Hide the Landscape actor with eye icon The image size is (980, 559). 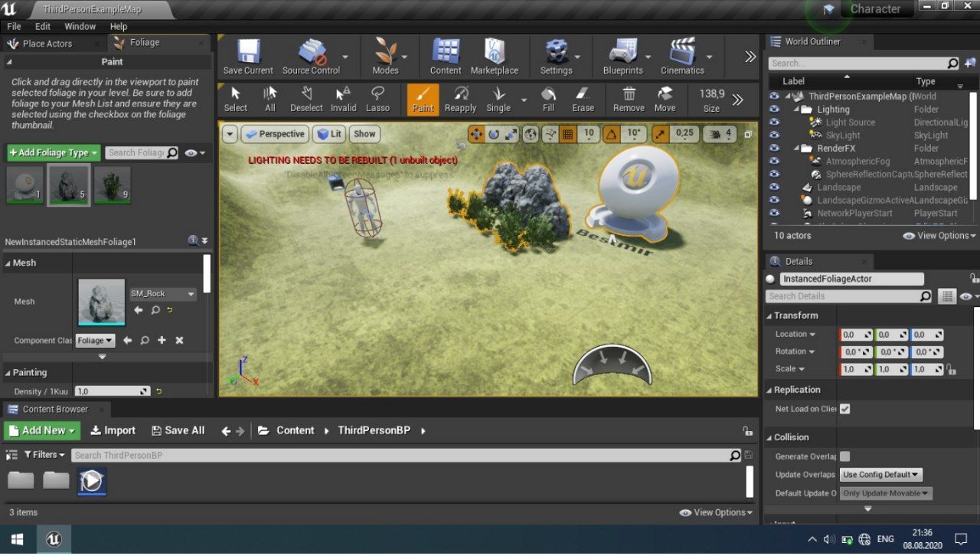click(x=774, y=187)
